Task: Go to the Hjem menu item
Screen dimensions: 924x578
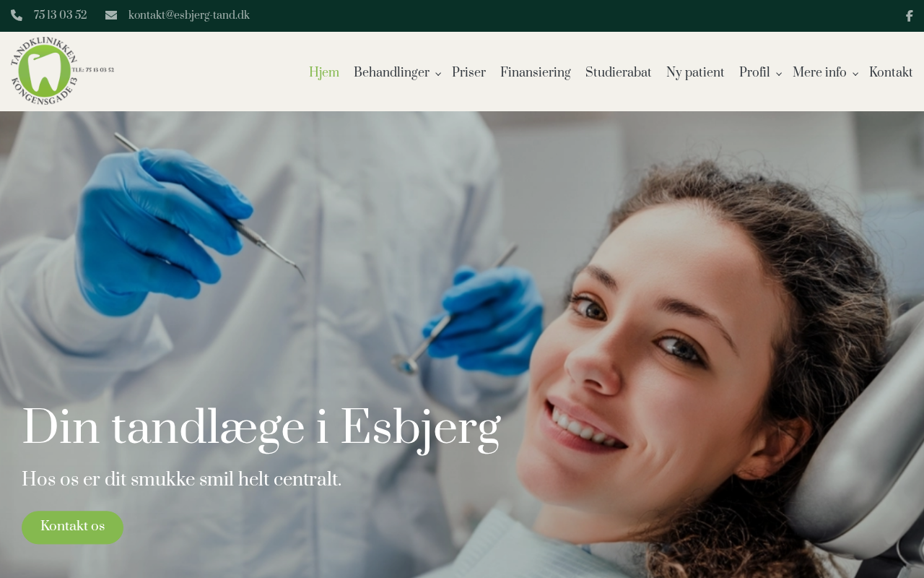Action: pyautogui.click(x=324, y=73)
